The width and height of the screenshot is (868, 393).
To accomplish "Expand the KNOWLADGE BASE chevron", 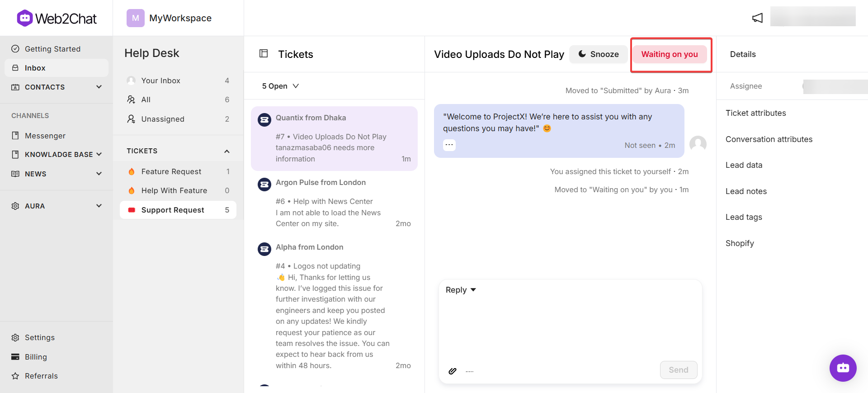I will 99,154.
